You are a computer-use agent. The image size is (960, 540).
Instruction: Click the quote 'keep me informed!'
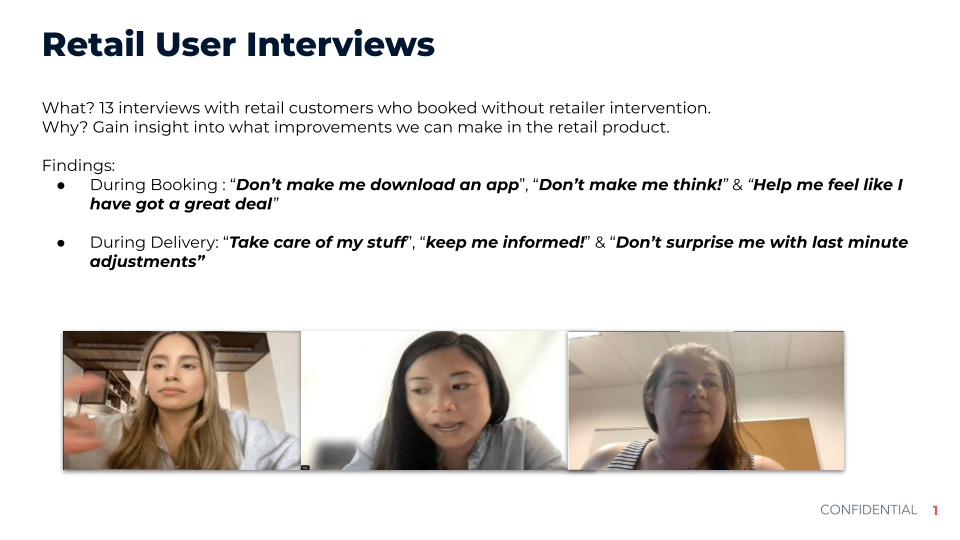pyautogui.click(x=505, y=242)
